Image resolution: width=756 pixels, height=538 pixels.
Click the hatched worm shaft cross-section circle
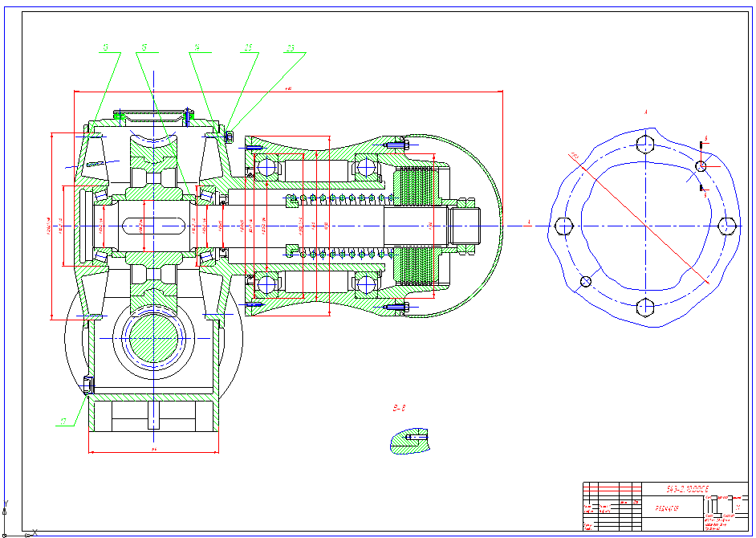[154, 338]
